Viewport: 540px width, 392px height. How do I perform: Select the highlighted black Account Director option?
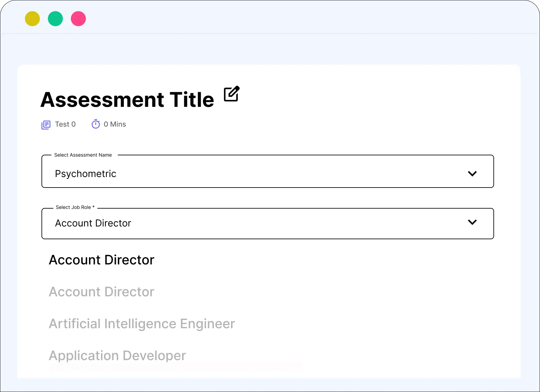click(x=101, y=260)
